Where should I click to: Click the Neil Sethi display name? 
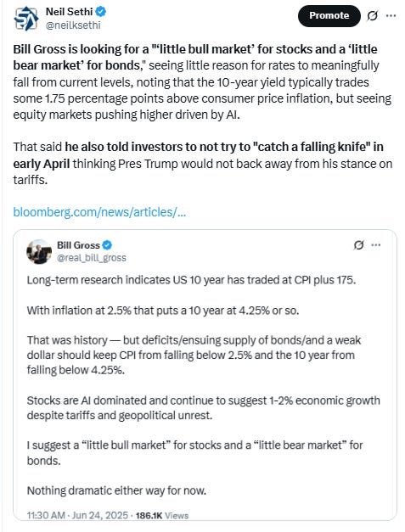coord(70,12)
